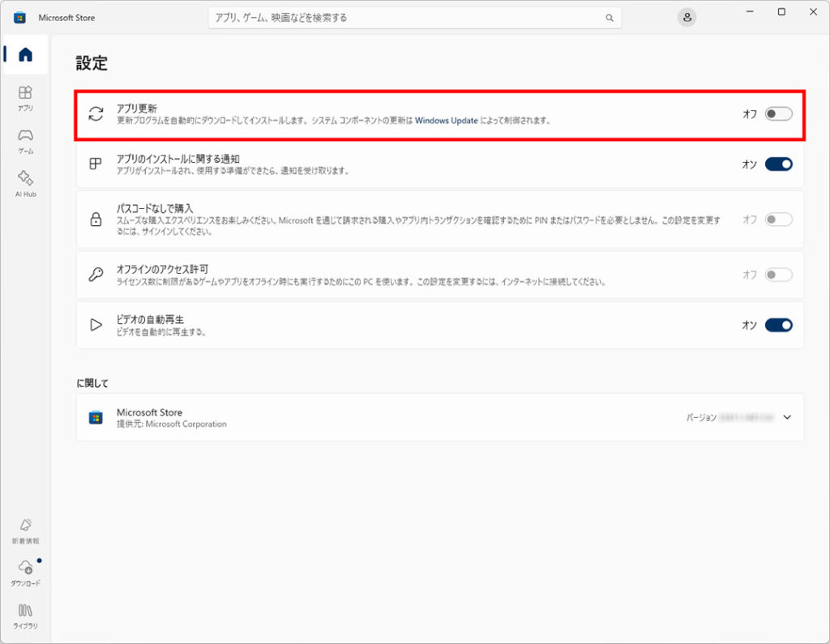Go to ゲーム section in sidebar
The image size is (830, 644).
(25, 139)
